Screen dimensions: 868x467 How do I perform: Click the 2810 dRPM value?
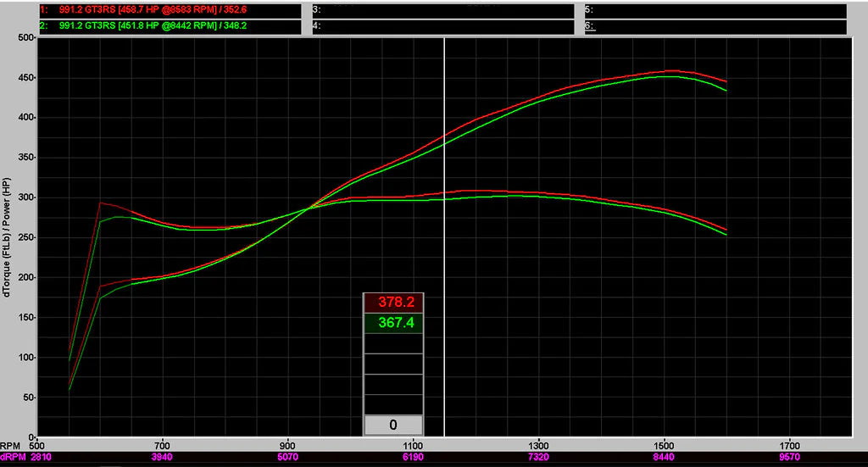(x=41, y=456)
